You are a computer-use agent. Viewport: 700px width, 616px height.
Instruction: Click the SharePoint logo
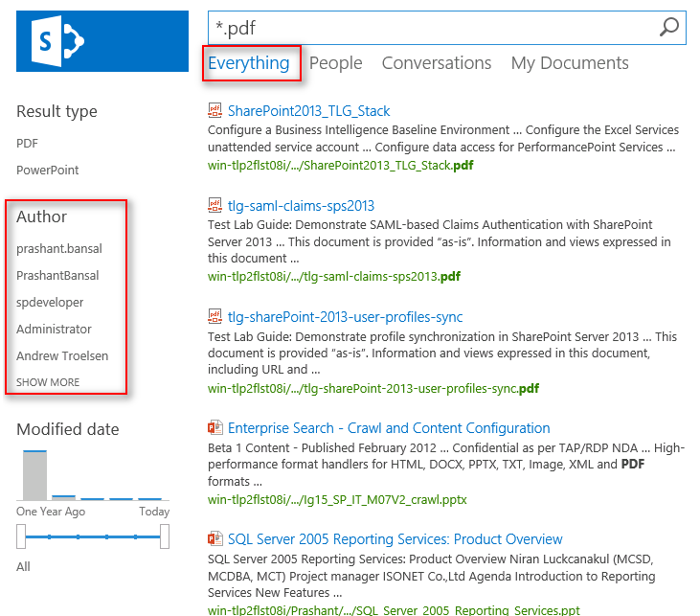tap(102, 41)
